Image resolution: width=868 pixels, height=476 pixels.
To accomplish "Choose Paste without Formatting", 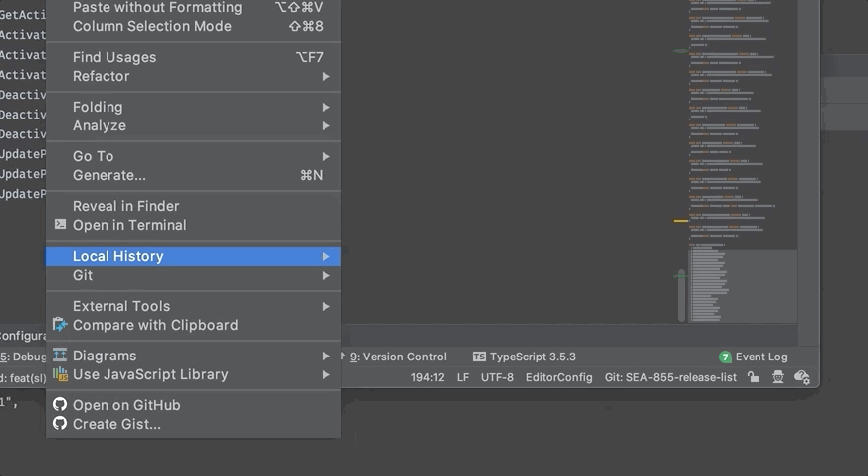I will pos(193,7).
